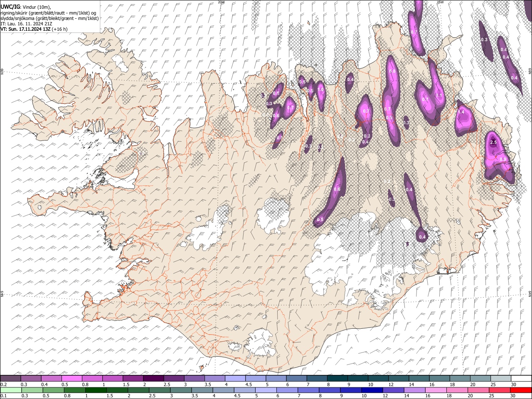Click the '64N' latitude label on right edge

(x=530, y=293)
